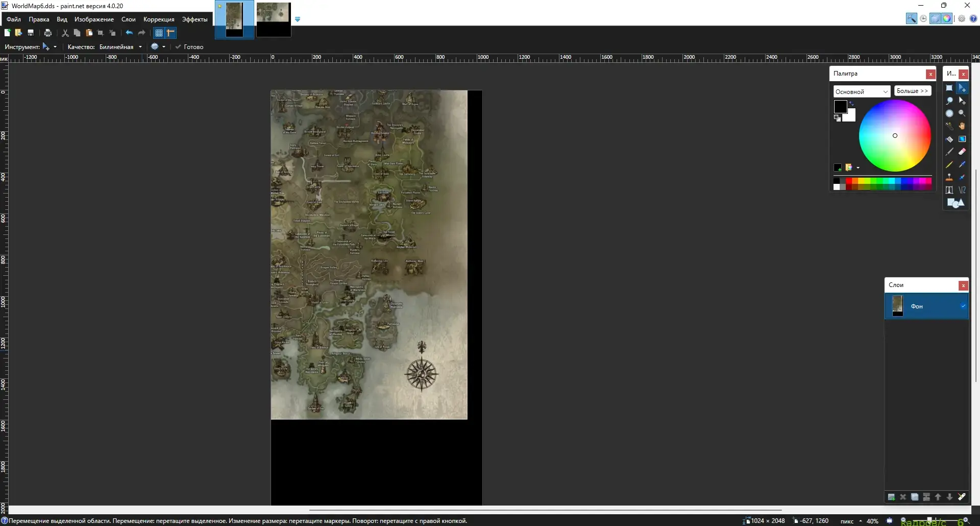Paste from clipboard
980x526 pixels.
coord(89,33)
